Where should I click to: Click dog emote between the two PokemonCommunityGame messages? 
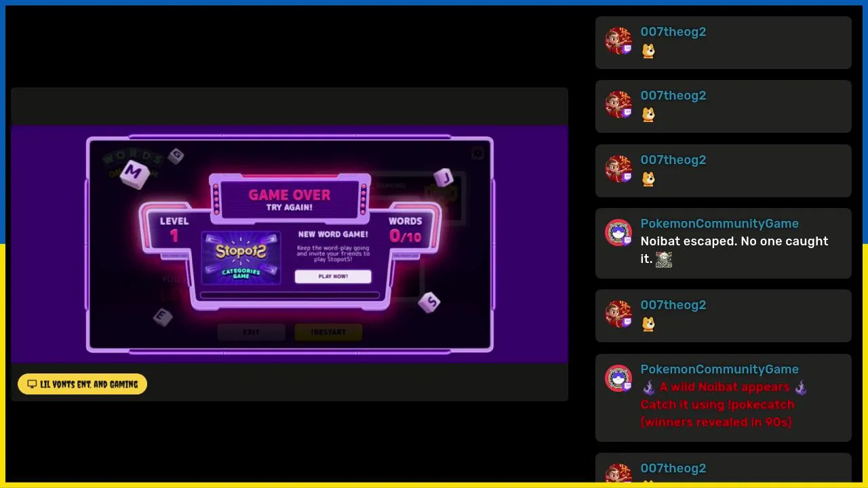pyautogui.click(x=648, y=324)
